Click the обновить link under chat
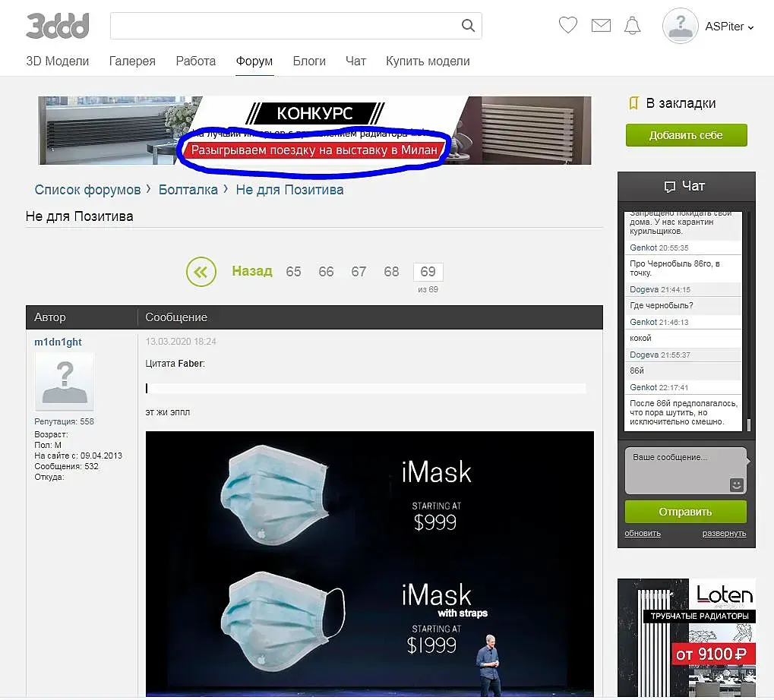 [642, 533]
